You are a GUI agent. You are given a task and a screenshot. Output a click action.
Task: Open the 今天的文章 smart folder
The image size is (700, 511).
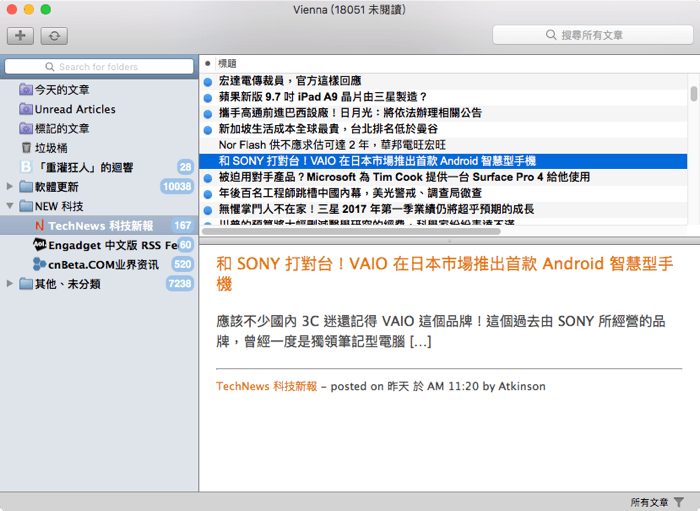tap(61, 89)
